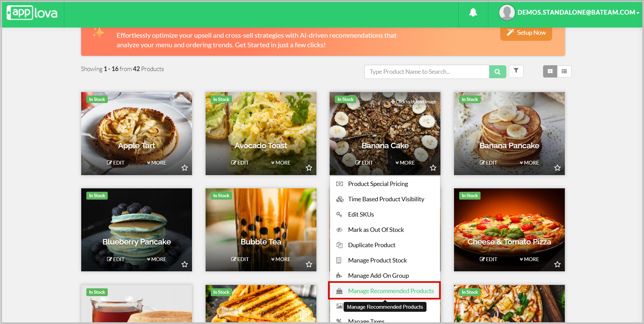
Task: Collapse MORE menu on Banana Cake
Action: pyautogui.click(x=405, y=163)
